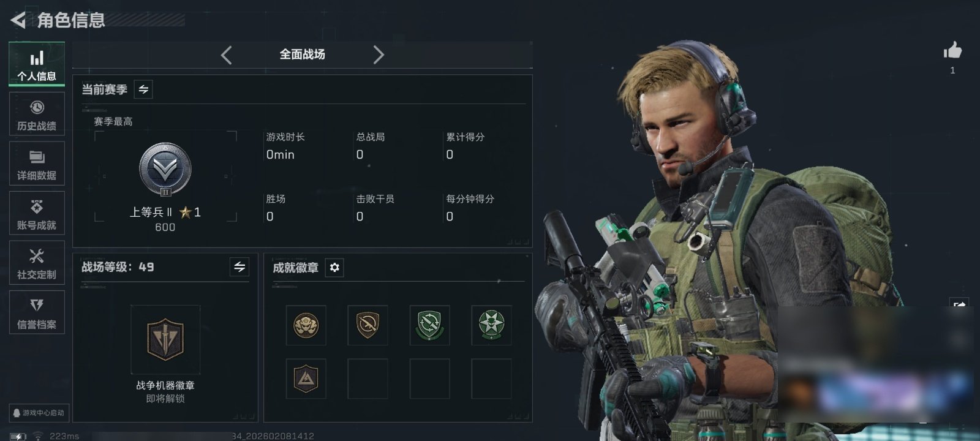Select the 详细数据 sidebar icon
The image size is (980, 441).
tap(37, 164)
